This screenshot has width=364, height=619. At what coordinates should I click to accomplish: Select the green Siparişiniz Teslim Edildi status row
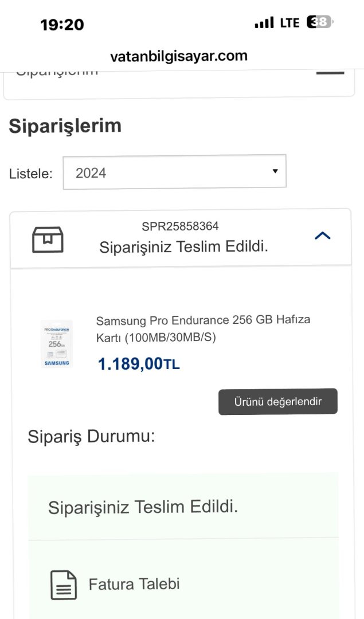tap(183, 507)
